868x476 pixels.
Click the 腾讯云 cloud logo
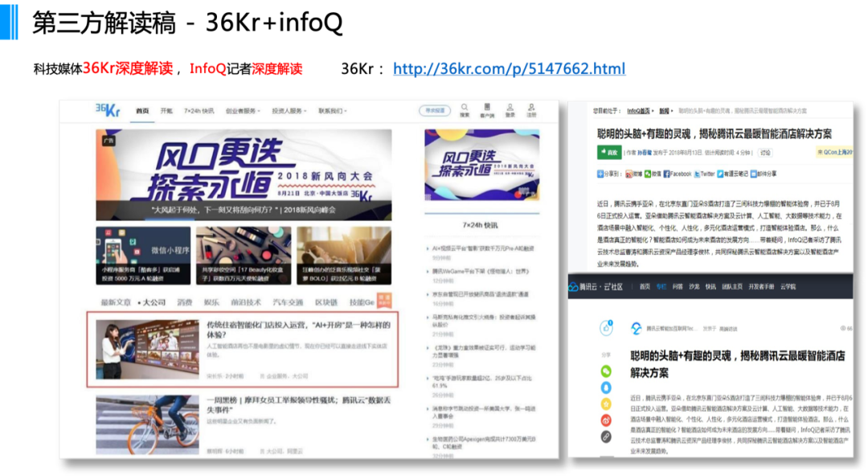pos(573,286)
